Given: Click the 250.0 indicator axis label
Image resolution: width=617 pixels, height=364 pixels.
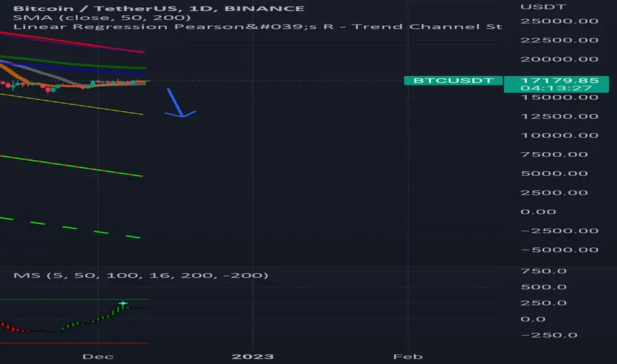Looking at the screenshot, I should [x=544, y=303].
